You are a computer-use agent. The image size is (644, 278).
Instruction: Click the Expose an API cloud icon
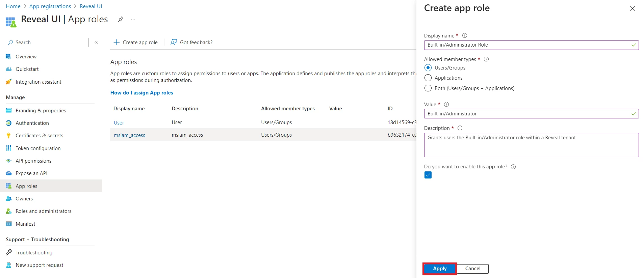(x=9, y=173)
